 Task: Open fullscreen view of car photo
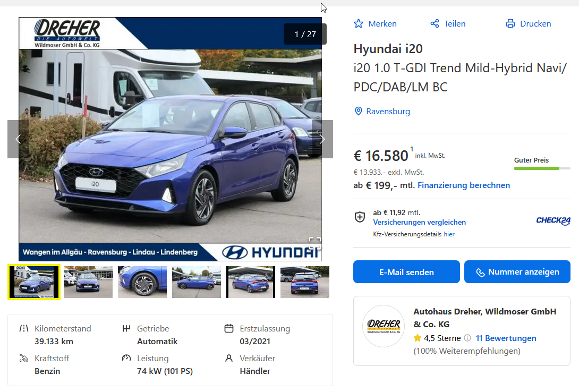pos(314,243)
